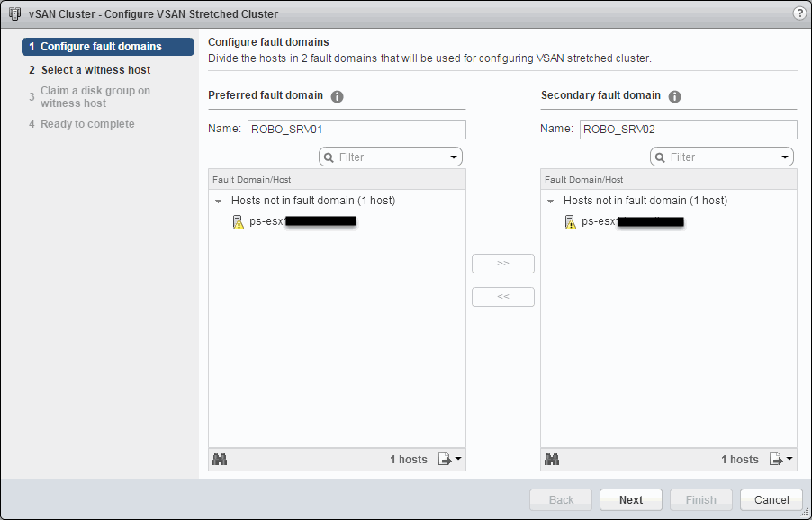Viewport: 812px width, 520px height.
Task: Click the Next button
Action: (631, 500)
